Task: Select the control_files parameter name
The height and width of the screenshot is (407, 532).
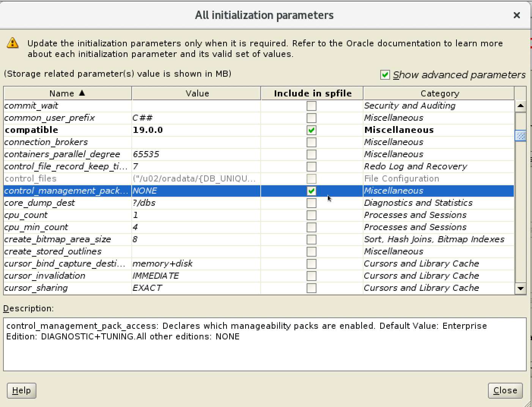Action: (x=30, y=178)
